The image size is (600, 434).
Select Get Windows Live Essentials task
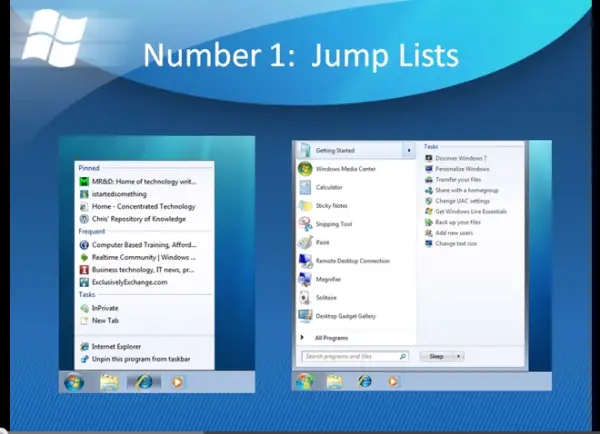[466, 211]
